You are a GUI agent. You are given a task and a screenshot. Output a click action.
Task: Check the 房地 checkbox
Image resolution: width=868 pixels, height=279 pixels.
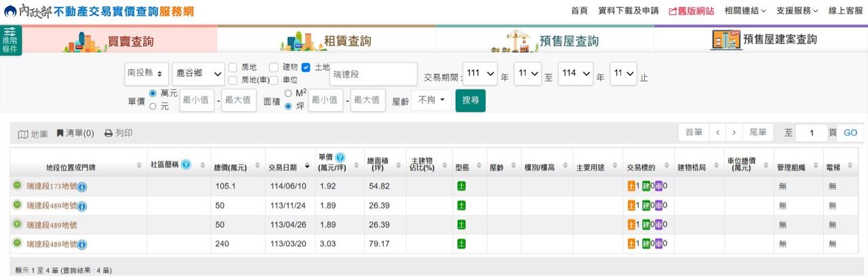[x=233, y=67]
